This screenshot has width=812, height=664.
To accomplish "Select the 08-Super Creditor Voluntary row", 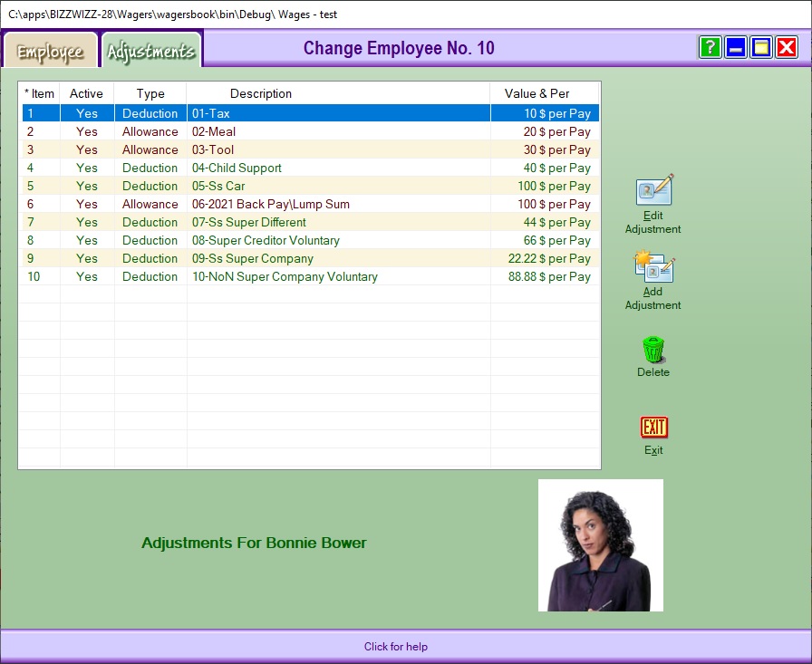I will point(311,240).
